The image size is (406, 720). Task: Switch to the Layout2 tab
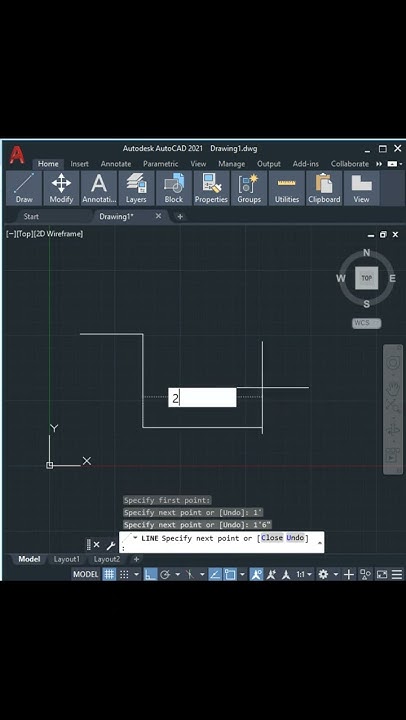[x=107, y=559]
